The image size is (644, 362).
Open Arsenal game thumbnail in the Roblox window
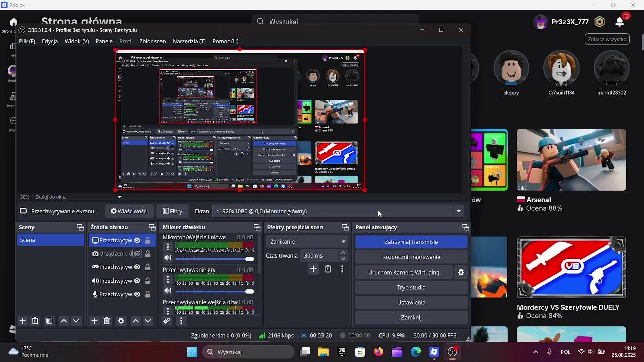point(571,159)
